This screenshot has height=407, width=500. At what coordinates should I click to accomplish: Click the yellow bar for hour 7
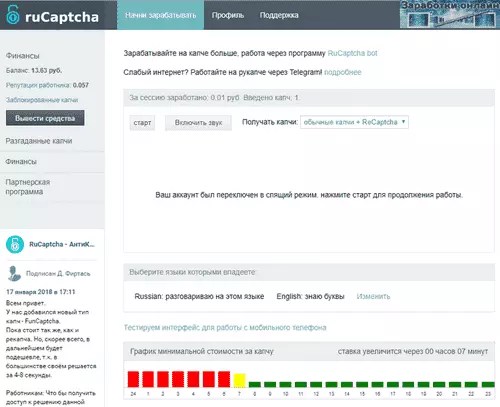[x=239, y=380]
